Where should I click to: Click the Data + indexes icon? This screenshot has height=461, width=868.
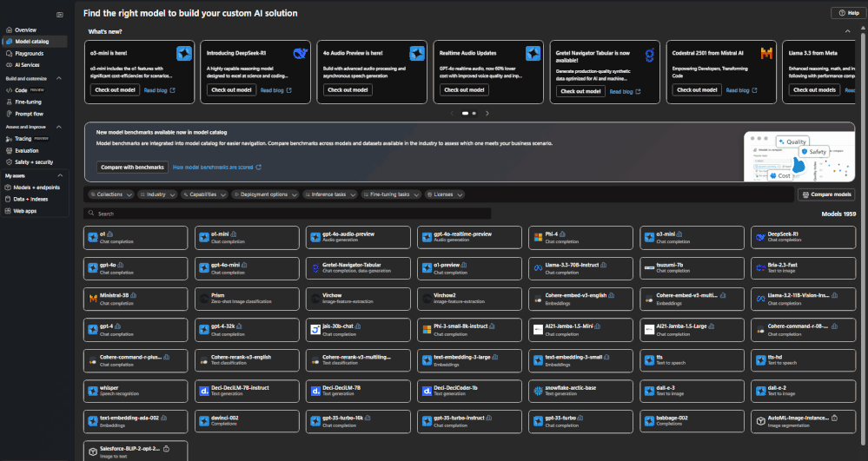coord(8,199)
